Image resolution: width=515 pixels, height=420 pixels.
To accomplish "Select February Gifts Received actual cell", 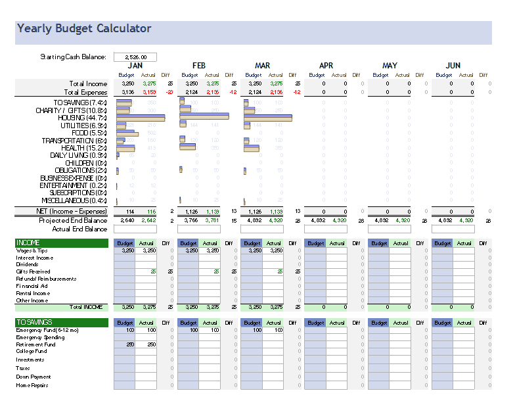I will (x=210, y=271).
